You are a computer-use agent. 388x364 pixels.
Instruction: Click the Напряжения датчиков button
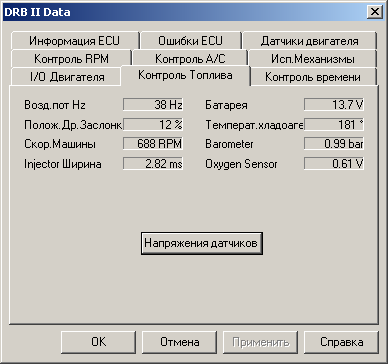202,243
